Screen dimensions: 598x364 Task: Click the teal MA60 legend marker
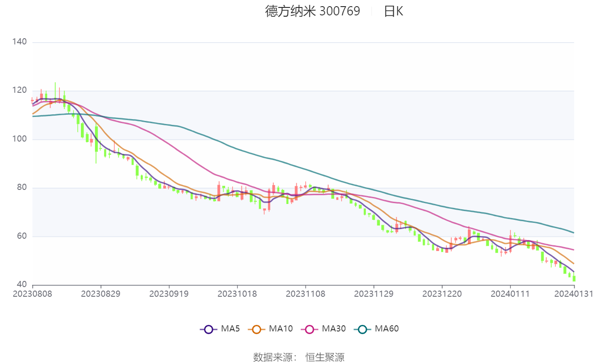(363, 329)
